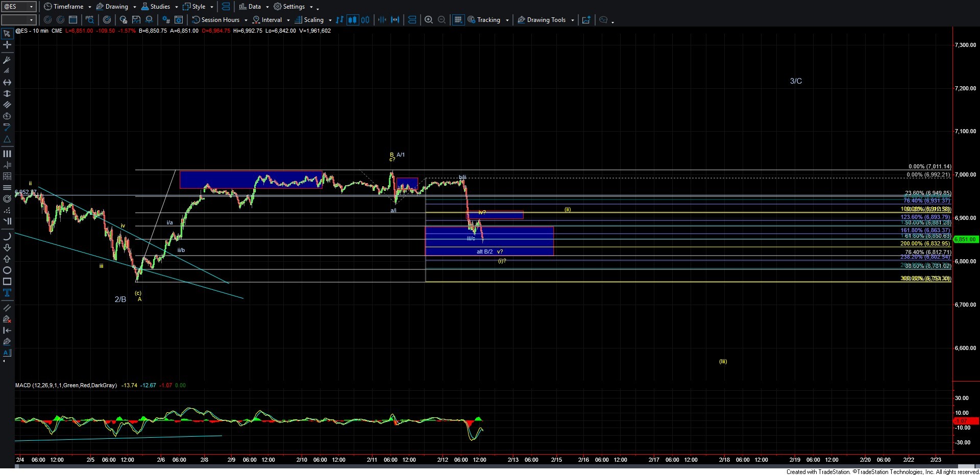This screenshot has height=475, width=980.
Task: Expand the Scaling dropdown arrow
Action: pos(330,20)
